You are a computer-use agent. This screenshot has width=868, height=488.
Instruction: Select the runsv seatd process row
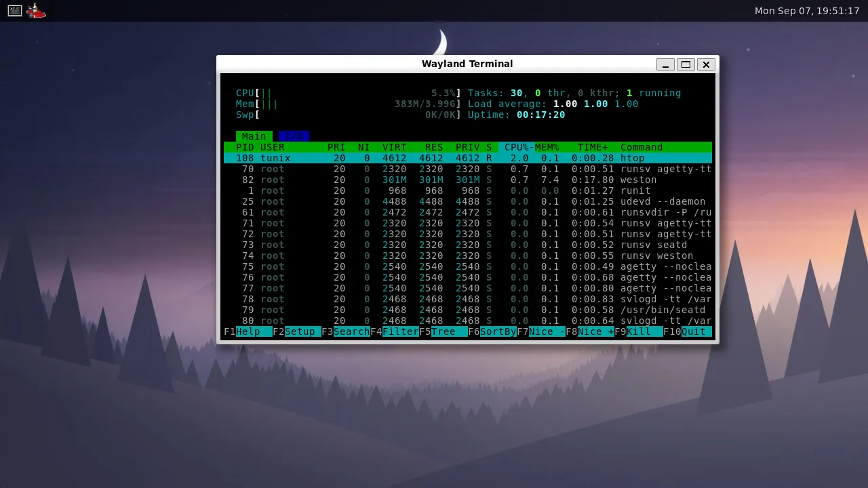(468, 245)
